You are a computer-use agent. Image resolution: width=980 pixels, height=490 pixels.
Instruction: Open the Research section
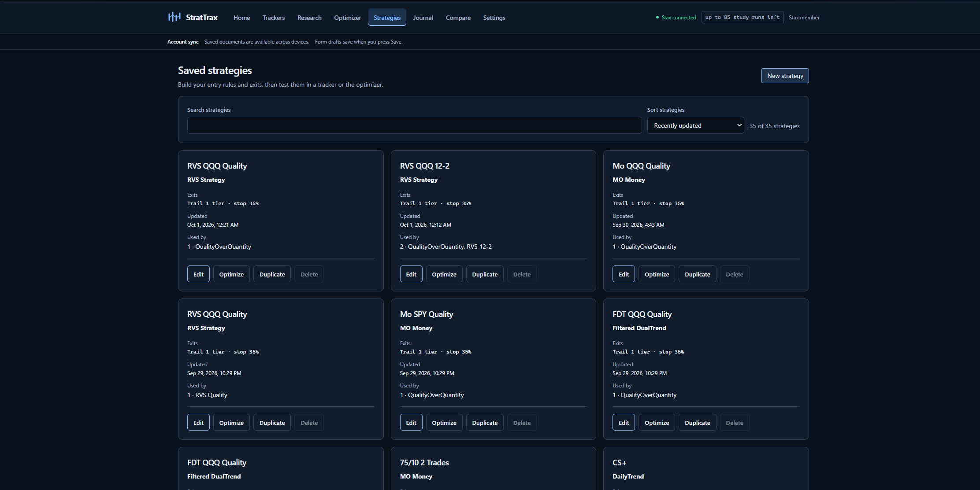[x=309, y=18]
